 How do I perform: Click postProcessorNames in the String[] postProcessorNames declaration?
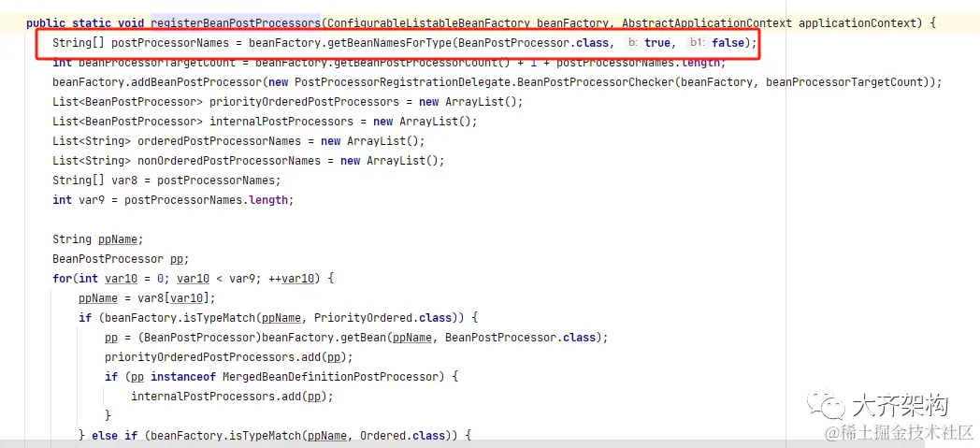(x=170, y=43)
